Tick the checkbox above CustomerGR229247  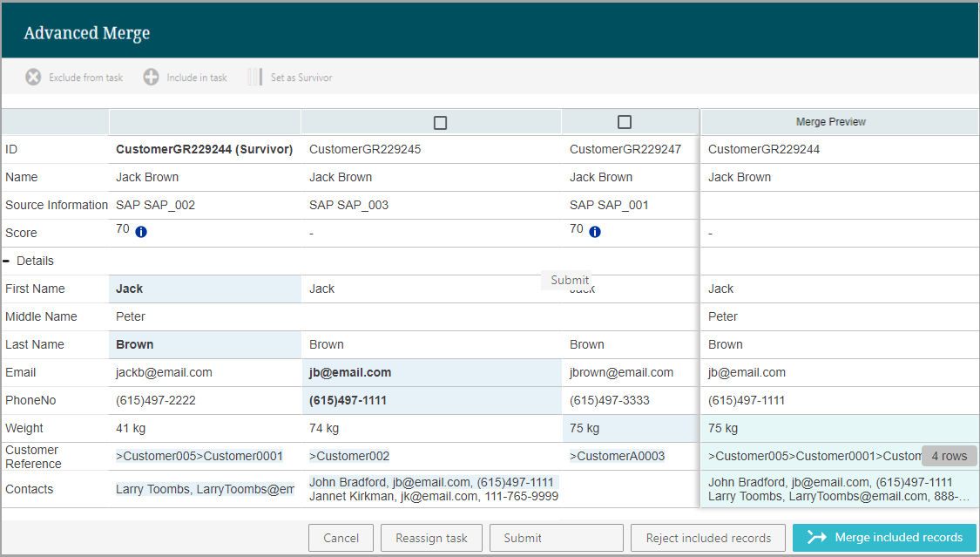pos(624,123)
